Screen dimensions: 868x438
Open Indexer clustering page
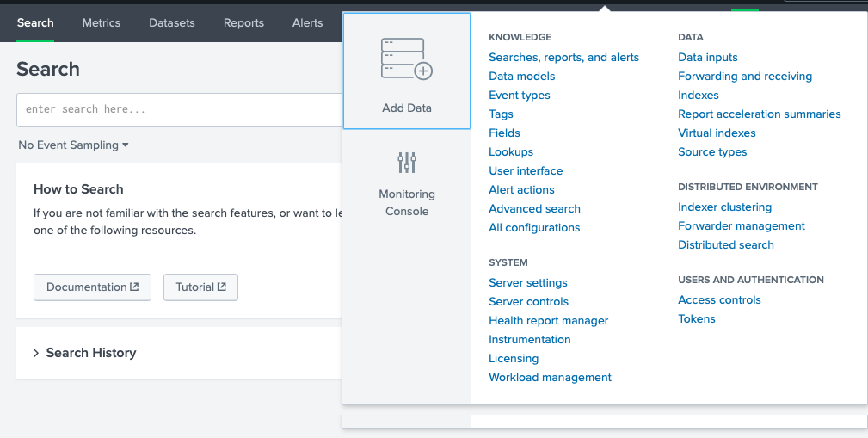click(x=724, y=207)
